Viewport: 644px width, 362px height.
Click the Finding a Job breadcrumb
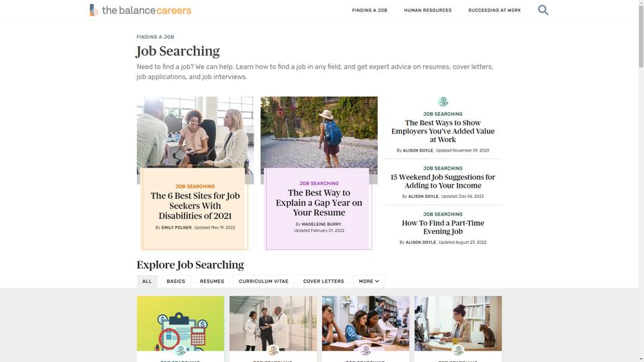(x=155, y=37)
